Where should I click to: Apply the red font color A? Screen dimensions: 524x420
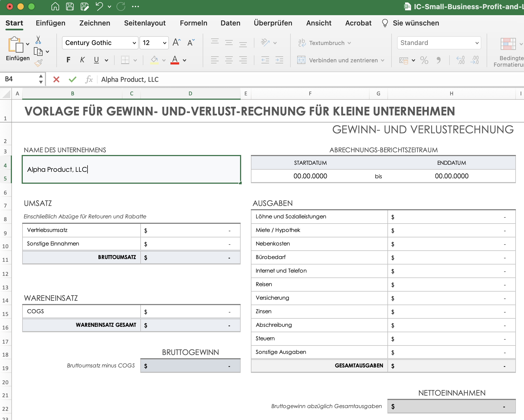point(175,60)
